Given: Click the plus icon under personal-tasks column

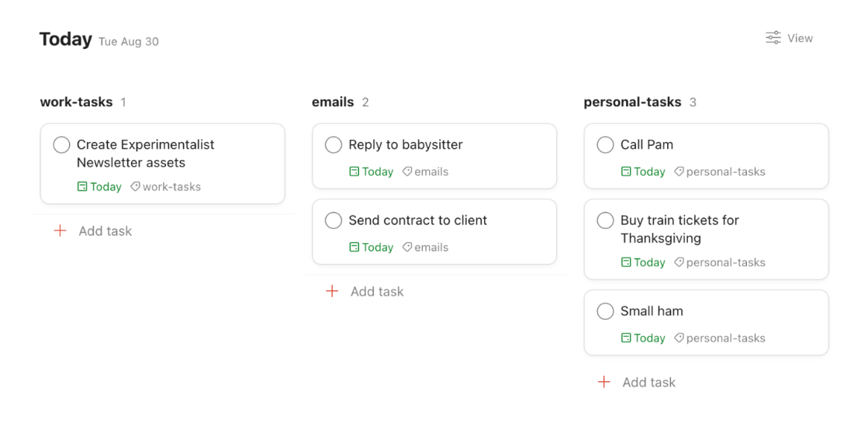Looking at the screenshot, I should point(604,382).
